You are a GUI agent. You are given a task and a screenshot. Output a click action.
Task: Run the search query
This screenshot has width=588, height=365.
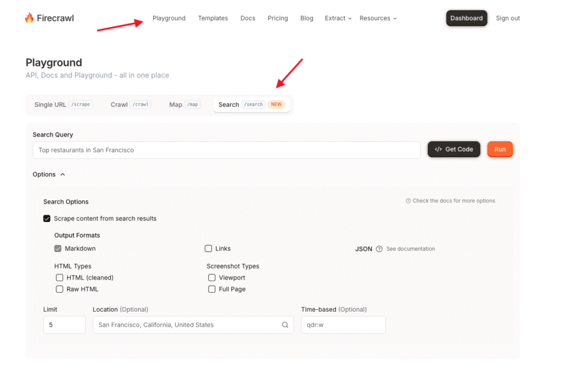point(500,149)
